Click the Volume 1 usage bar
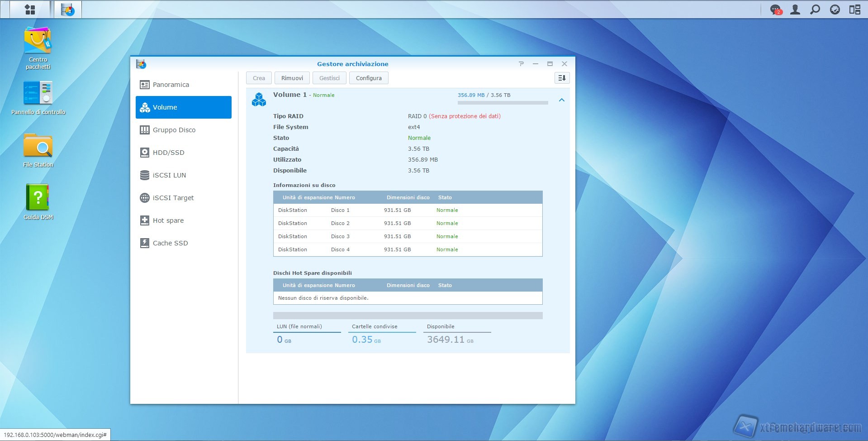 503,103
